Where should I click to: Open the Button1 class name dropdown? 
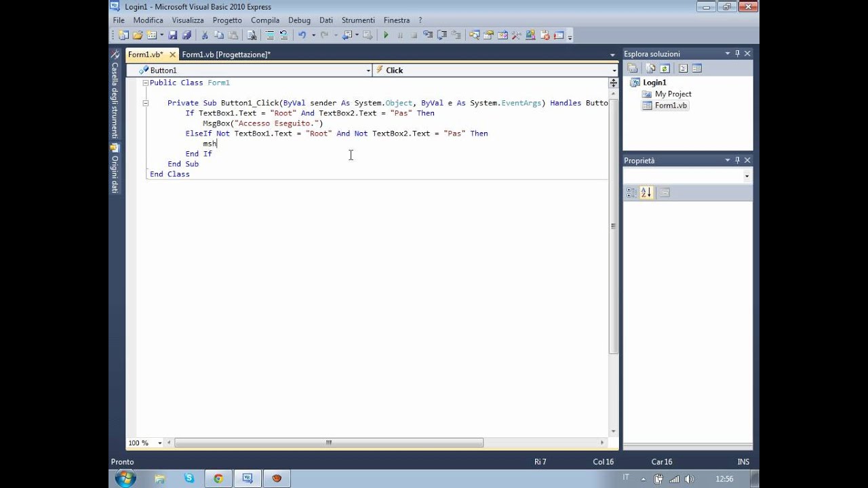click(368, 70)
